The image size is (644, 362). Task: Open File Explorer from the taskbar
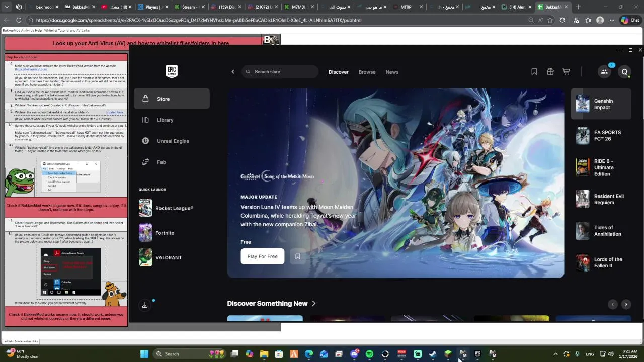264,354
